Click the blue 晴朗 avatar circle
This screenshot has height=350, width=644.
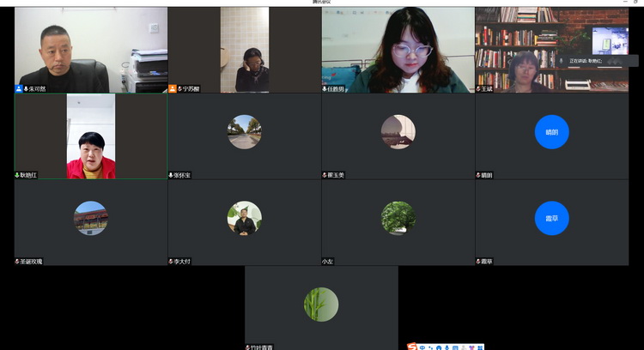tap(551, 132)
